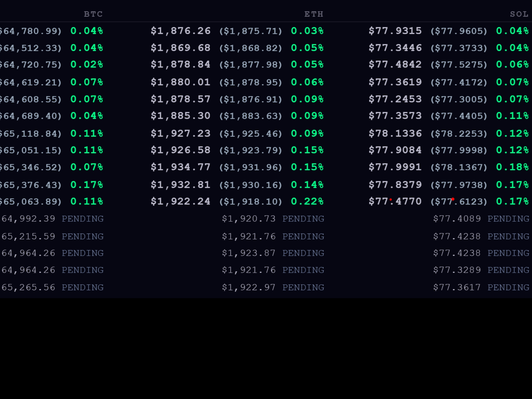Viewport: 532px width, 399px height.
Task: Click the ETH column header
Action: 314,14
